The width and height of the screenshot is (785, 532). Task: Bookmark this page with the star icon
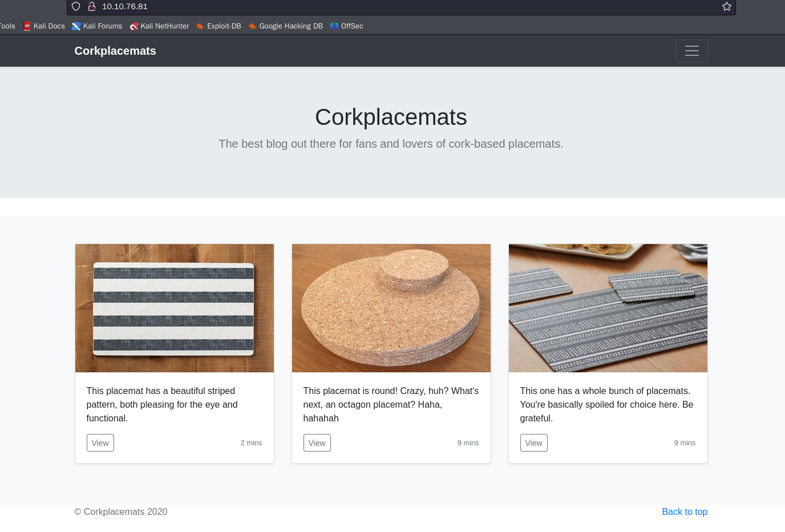click(x=726, y=6)
